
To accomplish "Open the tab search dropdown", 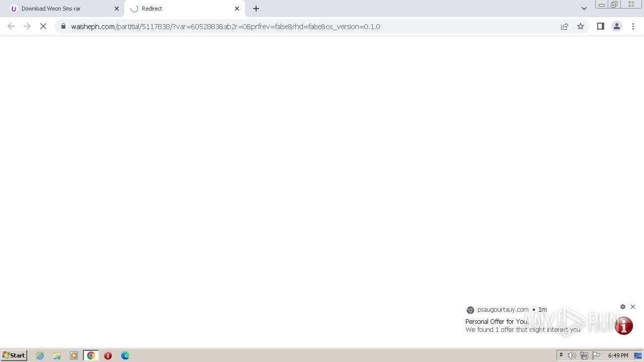I will pos(584,9).
